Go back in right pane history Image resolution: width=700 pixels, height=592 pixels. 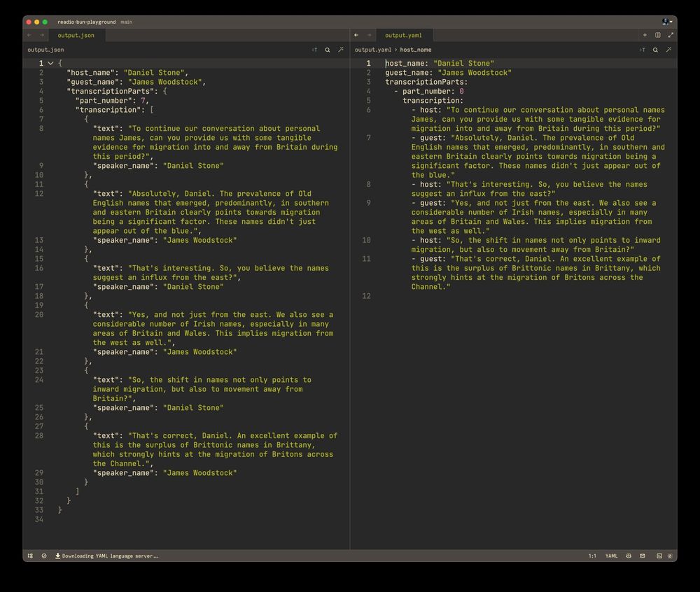pyautogui.click(x=356, y=35)
